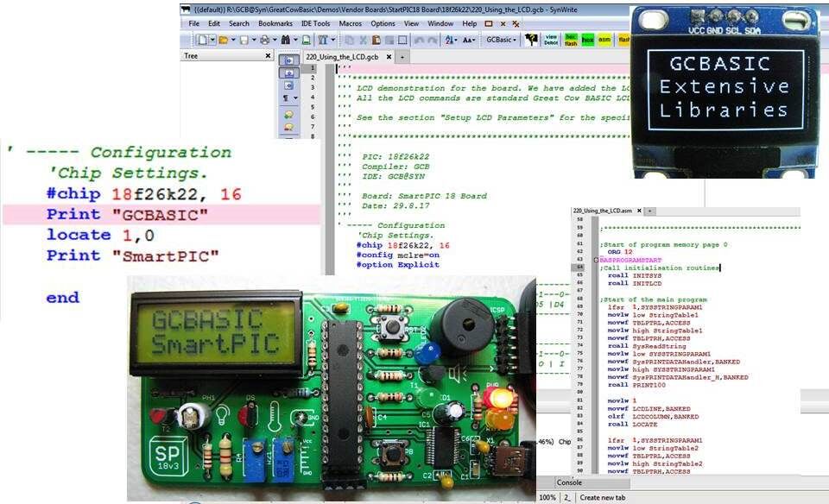Screen dimensions: 829x504
Task: Open the GCBasic dropdown in toolbar
Action: pos(502,40)
